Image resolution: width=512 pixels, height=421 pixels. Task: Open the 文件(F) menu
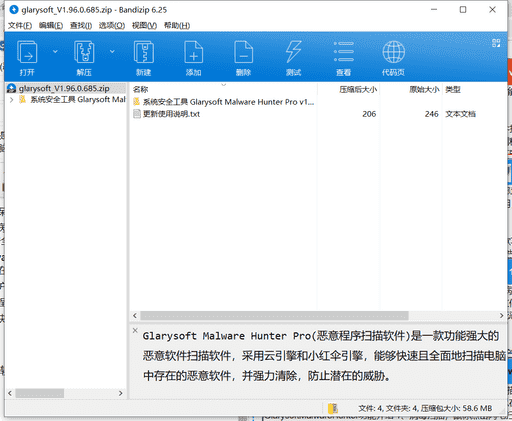click(x=20, y=26)
